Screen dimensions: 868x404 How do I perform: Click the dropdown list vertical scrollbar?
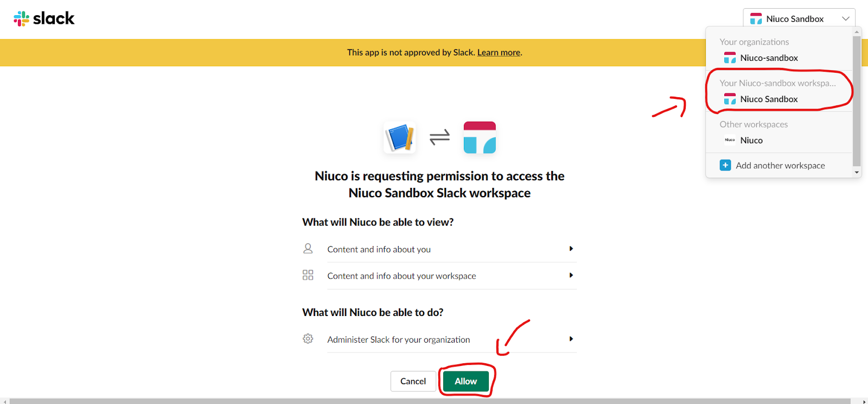point(857,101)
